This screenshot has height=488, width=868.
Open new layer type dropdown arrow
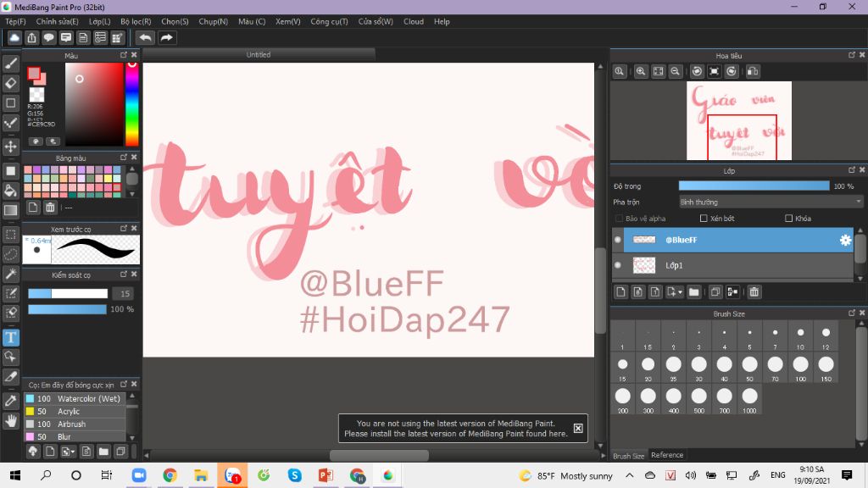tap(680, 292)
